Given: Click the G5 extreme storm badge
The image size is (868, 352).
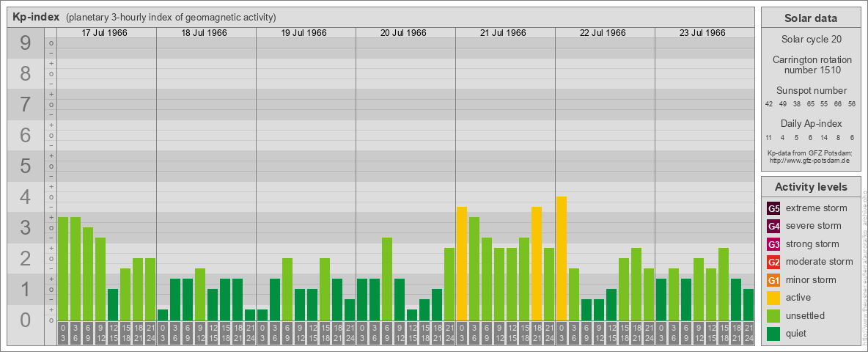Looking at the screenshot, I should (773, 208).
